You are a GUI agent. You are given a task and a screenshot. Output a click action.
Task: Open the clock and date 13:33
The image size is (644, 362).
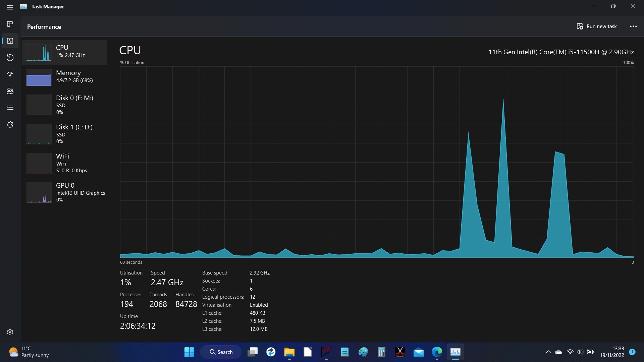(x=612, y=352)
